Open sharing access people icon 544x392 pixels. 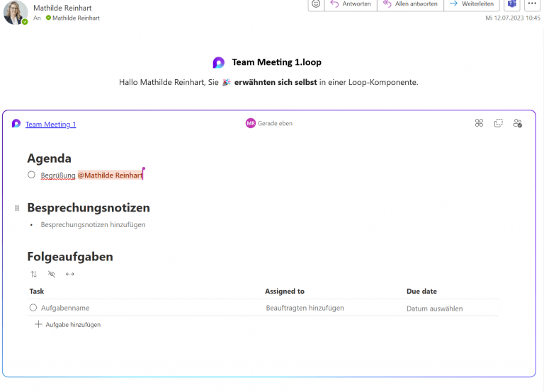518,123
